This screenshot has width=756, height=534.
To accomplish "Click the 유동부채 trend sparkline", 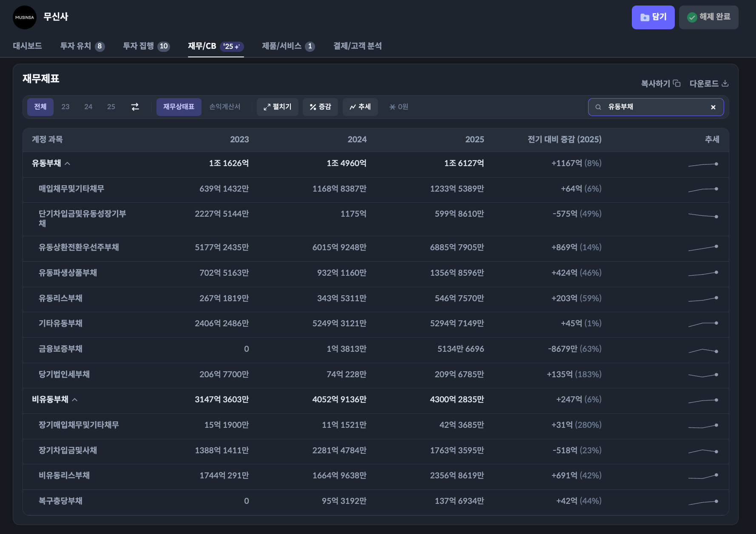I will pyautogui.click(x=703, y=164).
